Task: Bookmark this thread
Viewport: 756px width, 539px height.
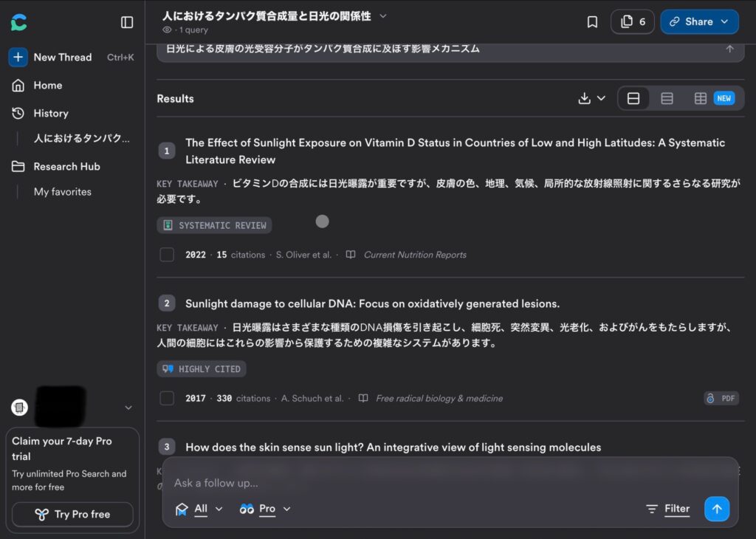Action: [x=592, y=22]
